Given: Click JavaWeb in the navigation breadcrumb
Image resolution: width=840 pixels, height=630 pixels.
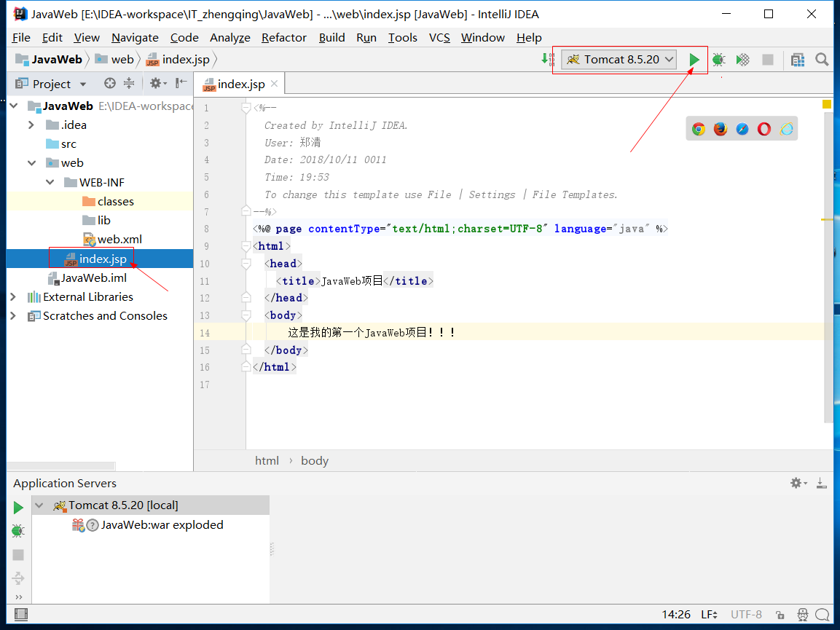Looking at the screenshot, I should [x=49, y=60].
